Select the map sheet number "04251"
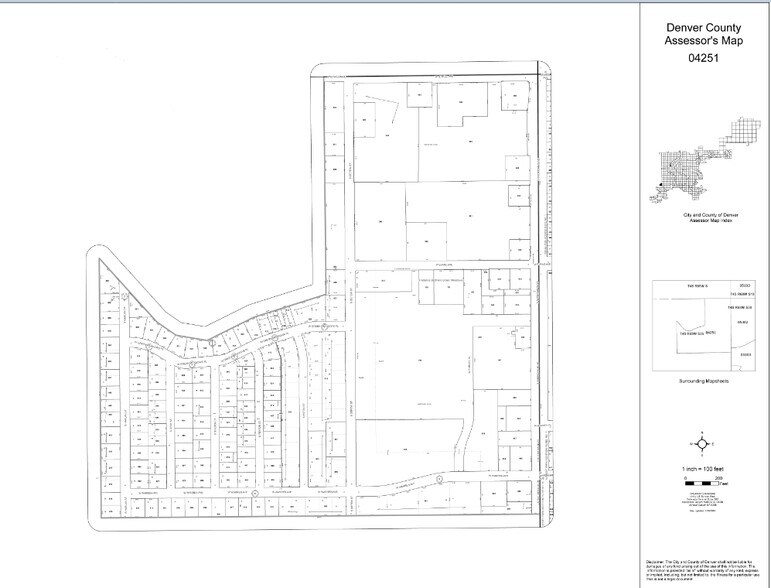Viewport: 771px width, 588px height. tap(703, 58)
